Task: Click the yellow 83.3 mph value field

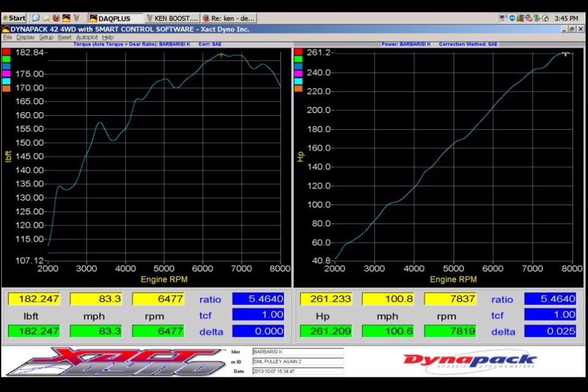Action: click(x=96, y=299)
